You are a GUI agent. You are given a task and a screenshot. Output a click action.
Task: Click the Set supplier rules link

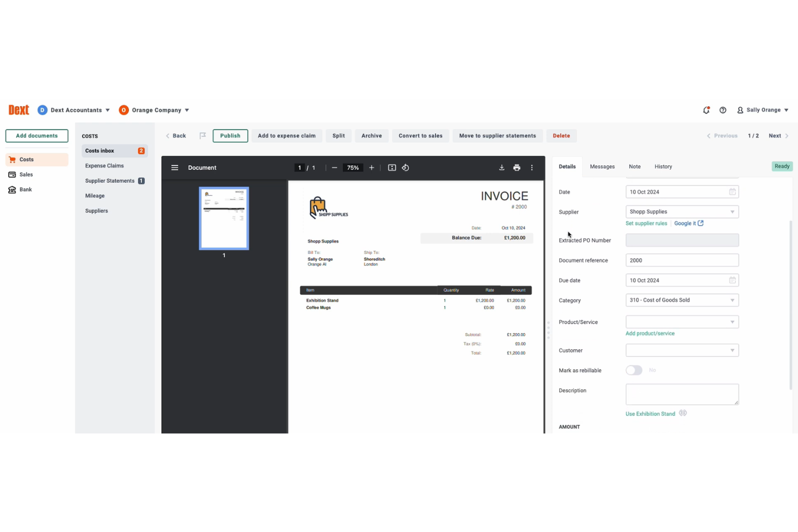(x=646, y=223)
